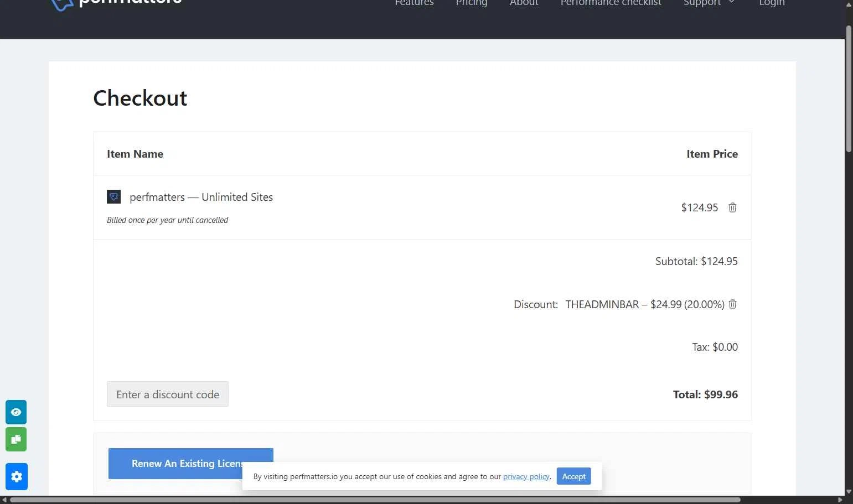The height and width of the screenshot is (504, 853).
Task: Click the Subtotal: $124.95 text
Action: click(x=696, y=261)
